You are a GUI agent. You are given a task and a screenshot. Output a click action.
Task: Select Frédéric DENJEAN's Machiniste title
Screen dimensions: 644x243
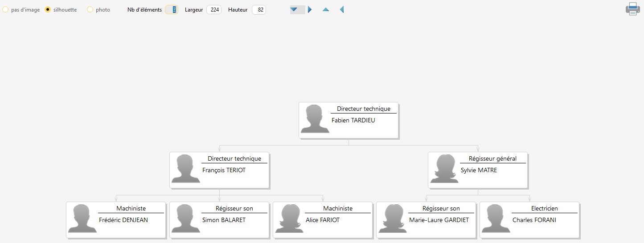tap(131, 208)
